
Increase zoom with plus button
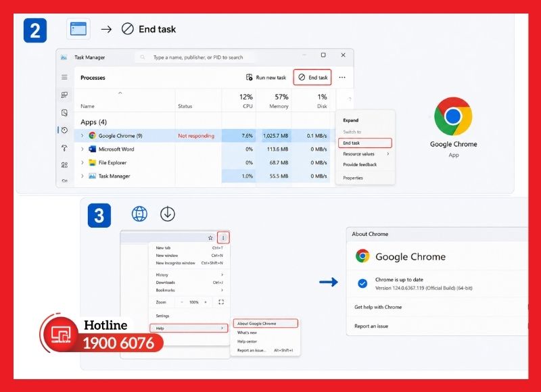click(x=206, y=302)
